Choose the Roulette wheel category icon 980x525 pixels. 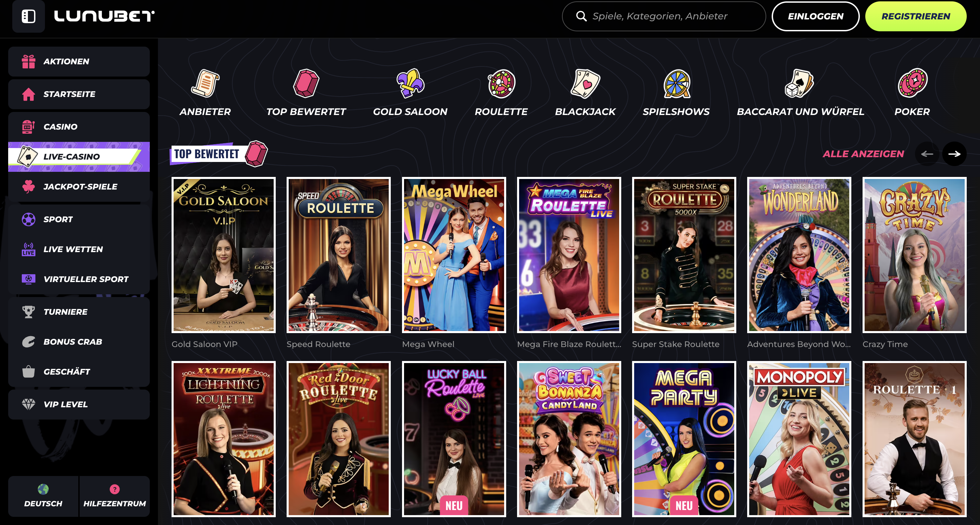[501, 84]
